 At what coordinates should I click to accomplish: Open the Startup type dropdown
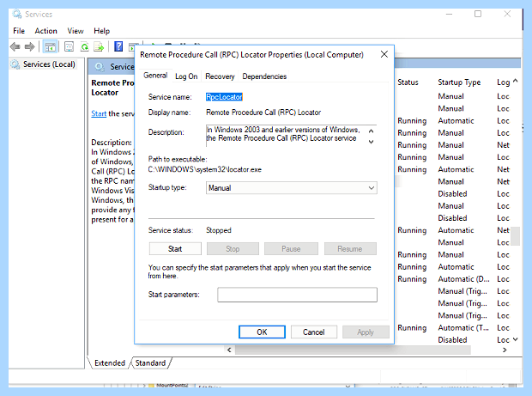(x=292, y=188)
